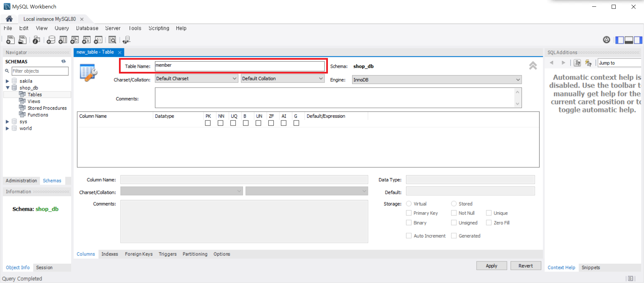The image size is (644, 283).
Task: Open the Jump to dropdown
Action: 619,63
